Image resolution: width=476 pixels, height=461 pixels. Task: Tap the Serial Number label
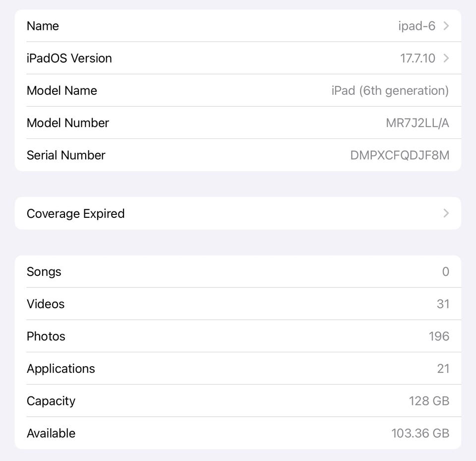66,155
